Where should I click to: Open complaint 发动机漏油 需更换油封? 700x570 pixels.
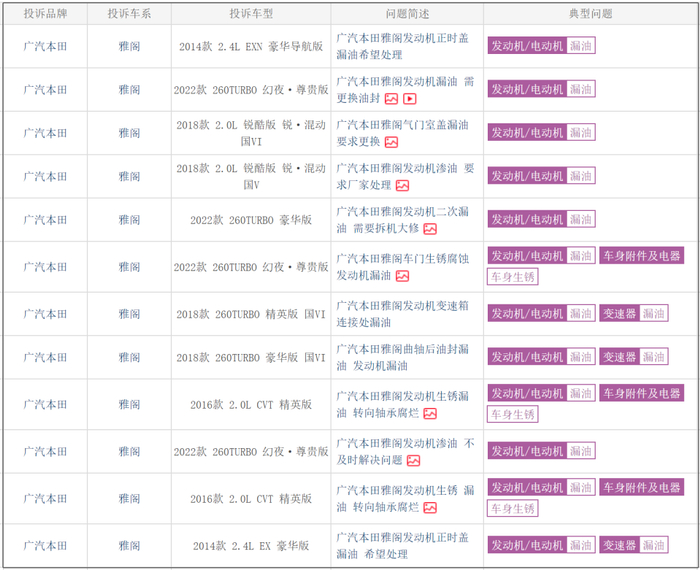[405, 90]
